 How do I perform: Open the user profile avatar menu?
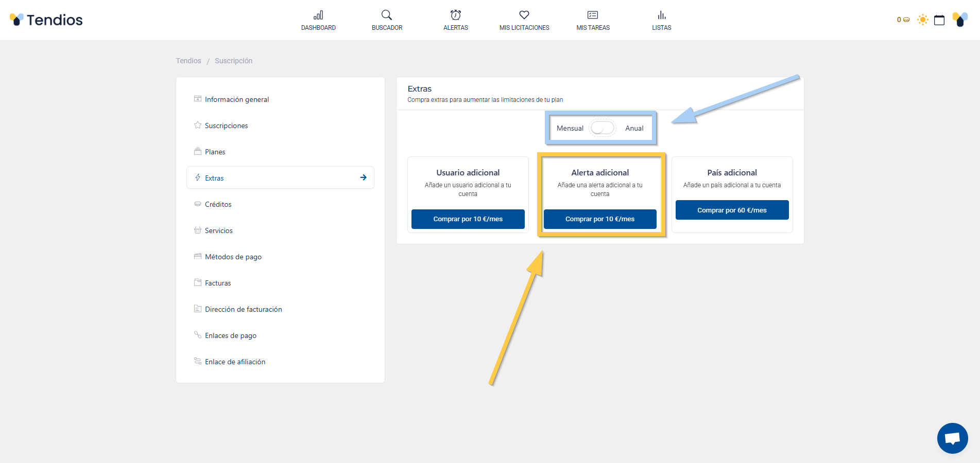point(960,20)
